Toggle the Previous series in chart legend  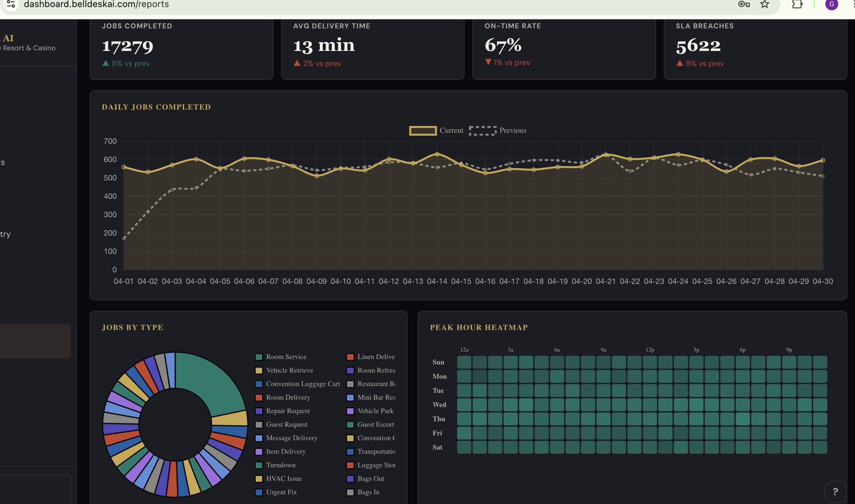(x=498, y=131)
